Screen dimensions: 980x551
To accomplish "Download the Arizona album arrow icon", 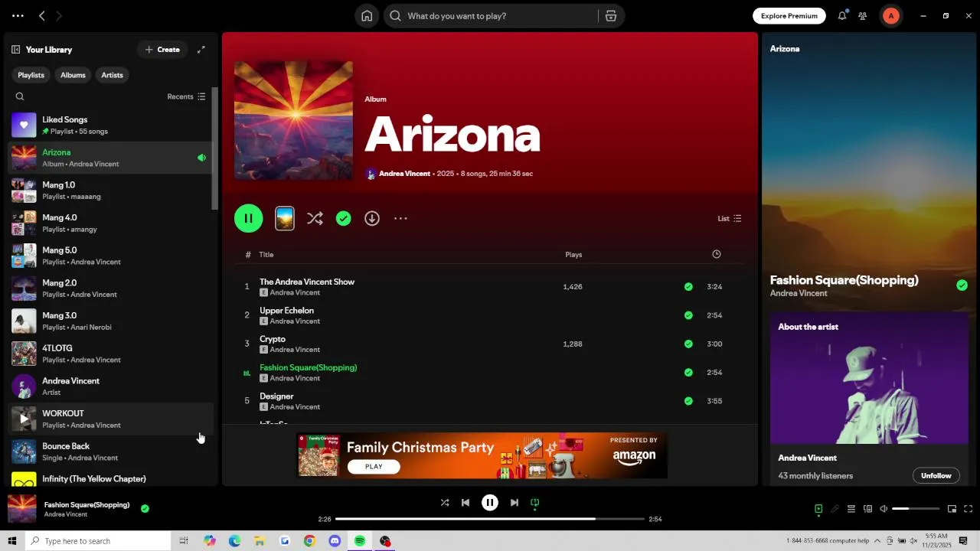I will [372, 219].
